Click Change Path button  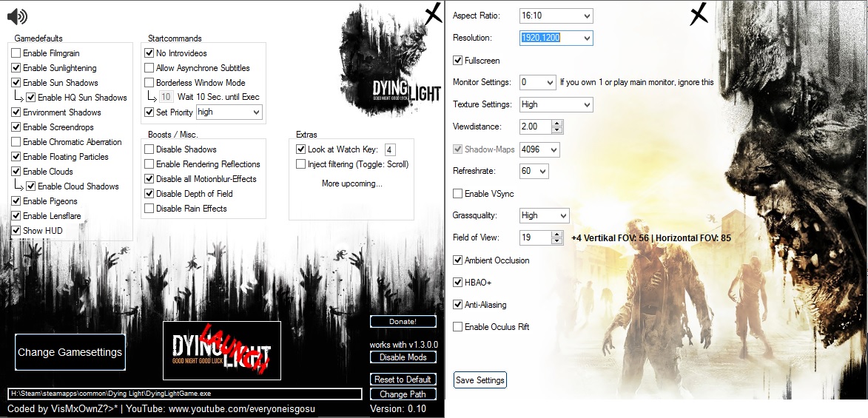coord(403,394)
